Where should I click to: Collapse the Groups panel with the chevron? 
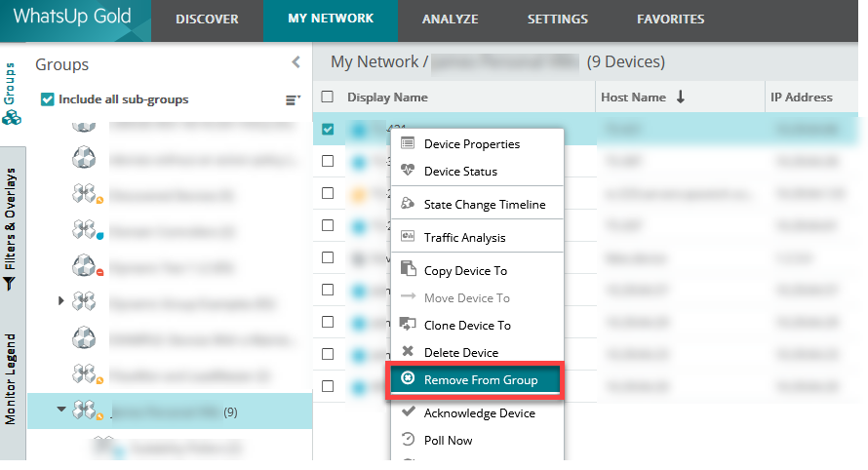[x=296, y=62]
